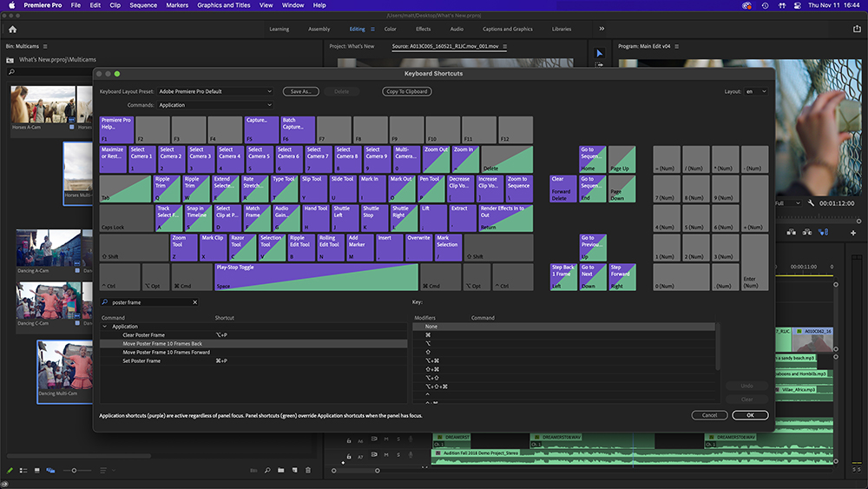Screen dimensions: 868x489
Task: Open the Sequence menu
Action: 143,5
